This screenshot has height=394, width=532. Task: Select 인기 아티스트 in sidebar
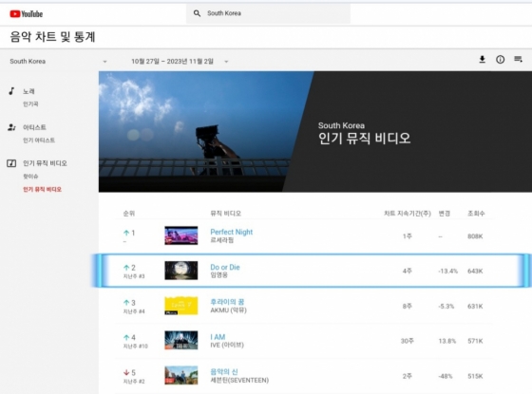(x=39, y=141)
